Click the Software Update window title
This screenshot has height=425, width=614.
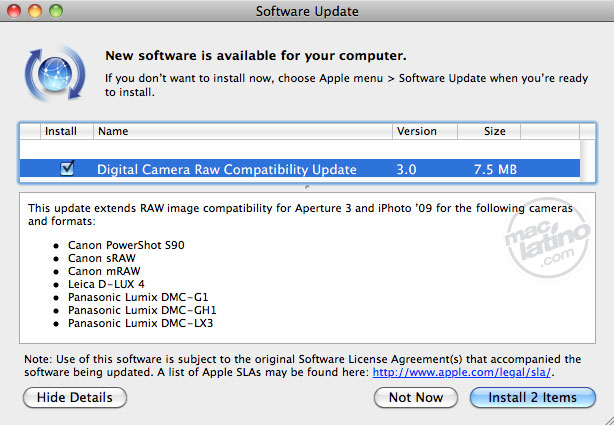tap(307, 11)
